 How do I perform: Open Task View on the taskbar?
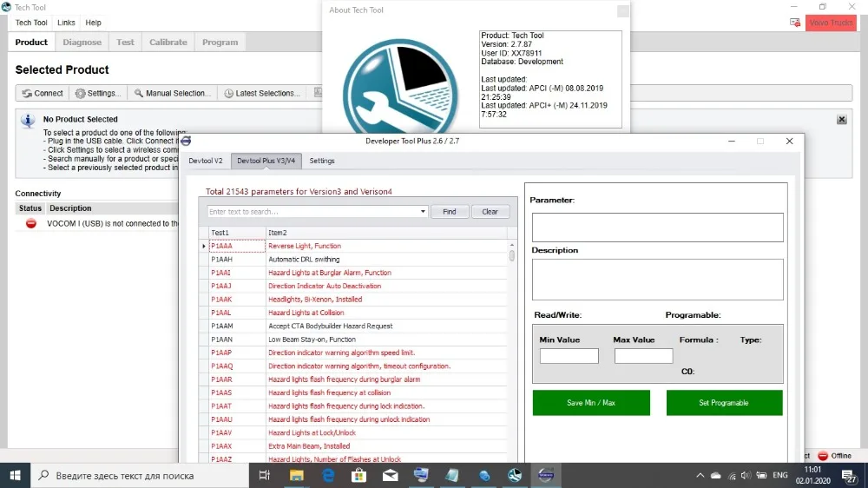click(x=264, y=475)
